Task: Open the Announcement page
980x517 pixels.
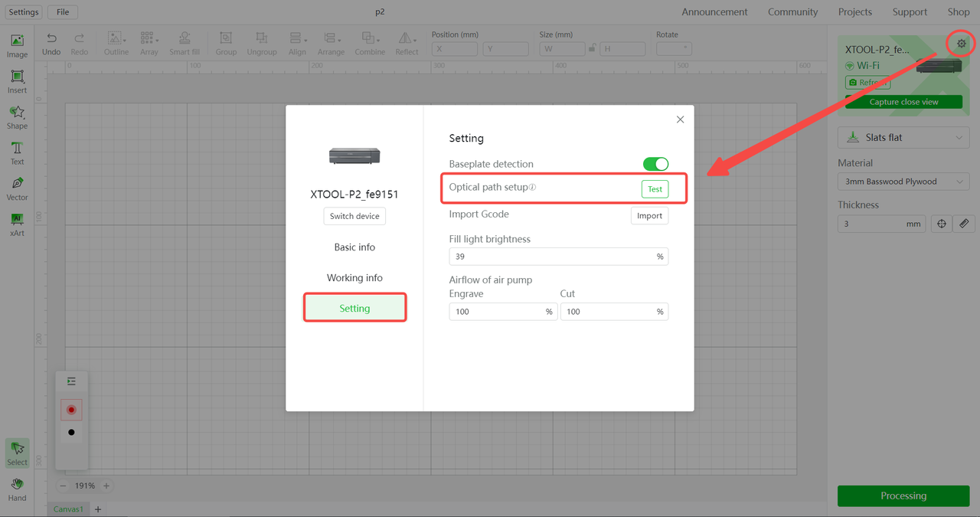Action: [714, 12]
